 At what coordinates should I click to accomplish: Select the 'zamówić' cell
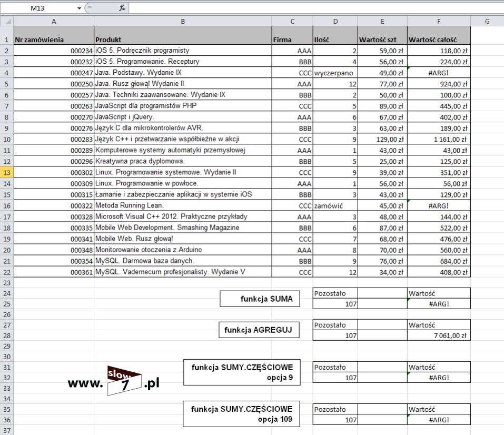pos(335,206)
